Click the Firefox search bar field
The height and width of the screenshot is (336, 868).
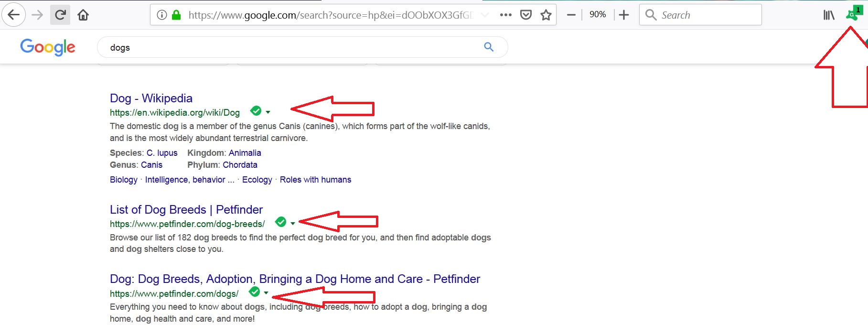tap(700, 15)
